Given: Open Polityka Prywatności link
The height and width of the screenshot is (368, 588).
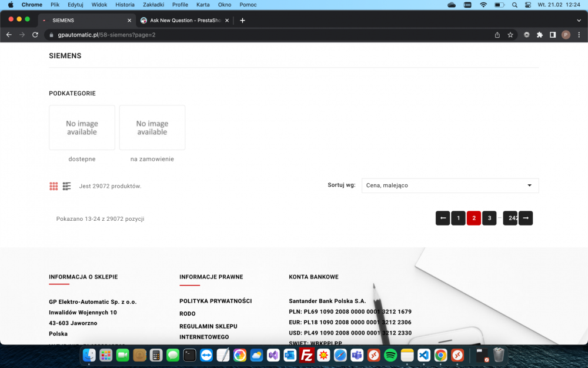Looking at the screenshot, I should tap(216, 301).
